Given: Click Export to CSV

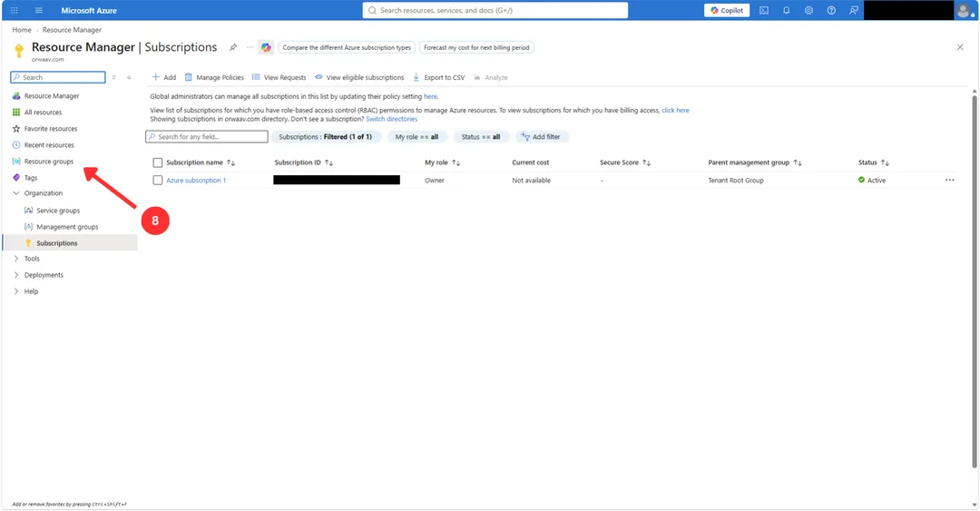Looking at the screenshot, I should coord(439,77).
